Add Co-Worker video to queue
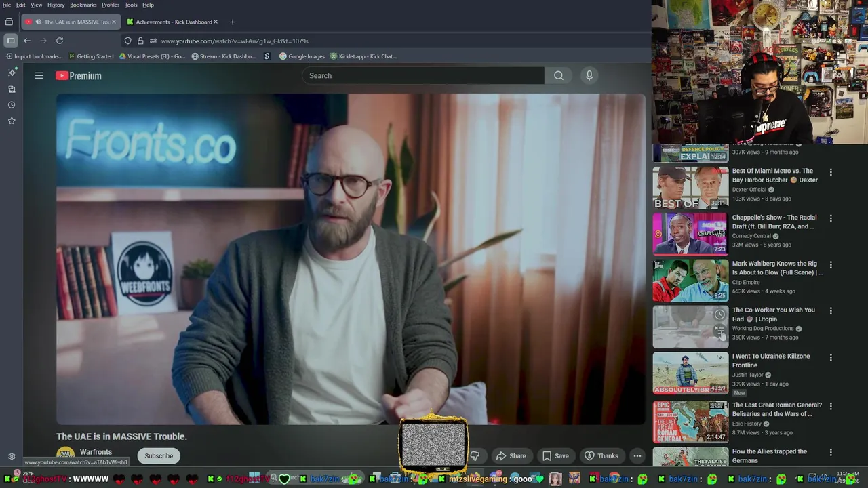 point(719,330)
